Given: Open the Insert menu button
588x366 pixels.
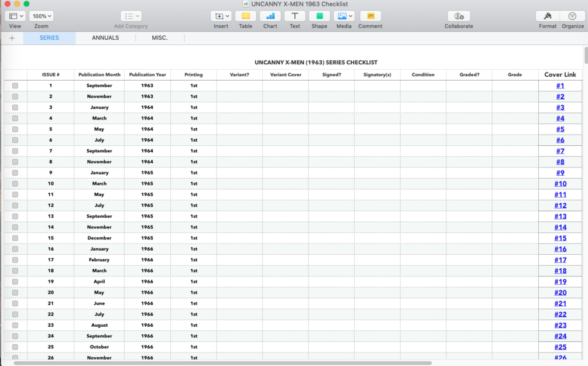Looking at the screenshot, I should pyautogui.click(x=221, y=16).
